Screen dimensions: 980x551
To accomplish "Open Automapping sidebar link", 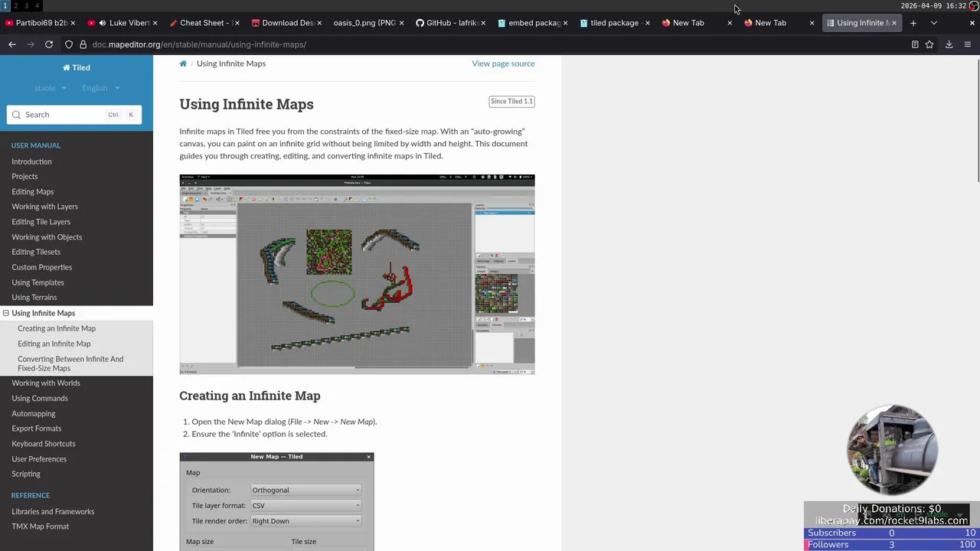I will 34,414.
